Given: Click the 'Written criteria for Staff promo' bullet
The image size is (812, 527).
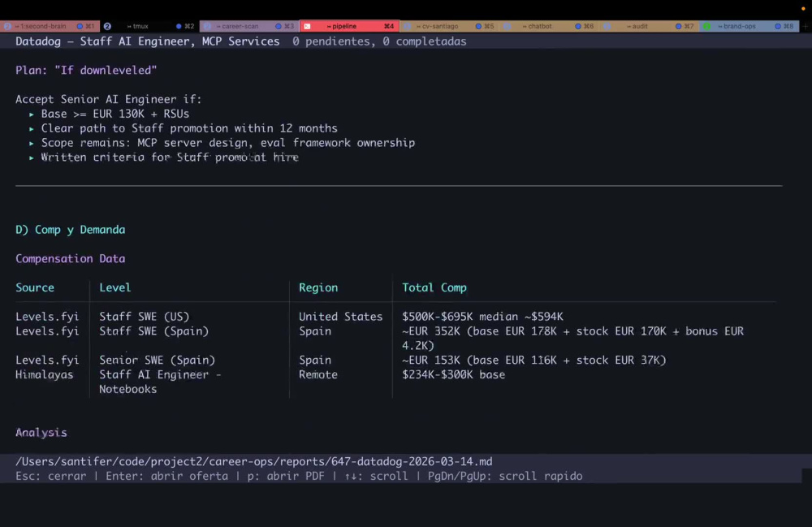Looking at the screenshot, I should click(170, 158).
